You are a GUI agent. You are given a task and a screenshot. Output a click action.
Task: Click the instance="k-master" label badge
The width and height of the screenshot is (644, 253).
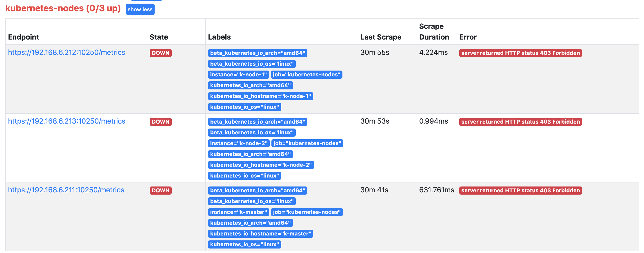238,212
